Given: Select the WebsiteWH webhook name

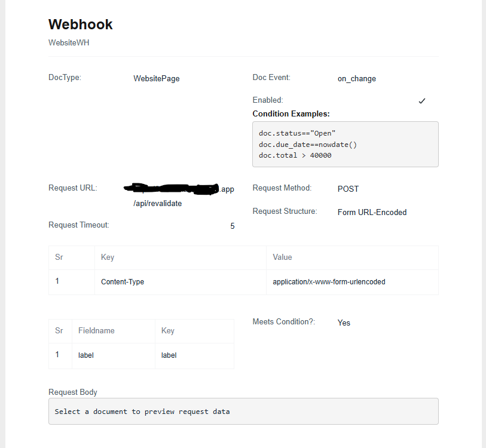Looking at the screenshot, I should coord(69,43).
